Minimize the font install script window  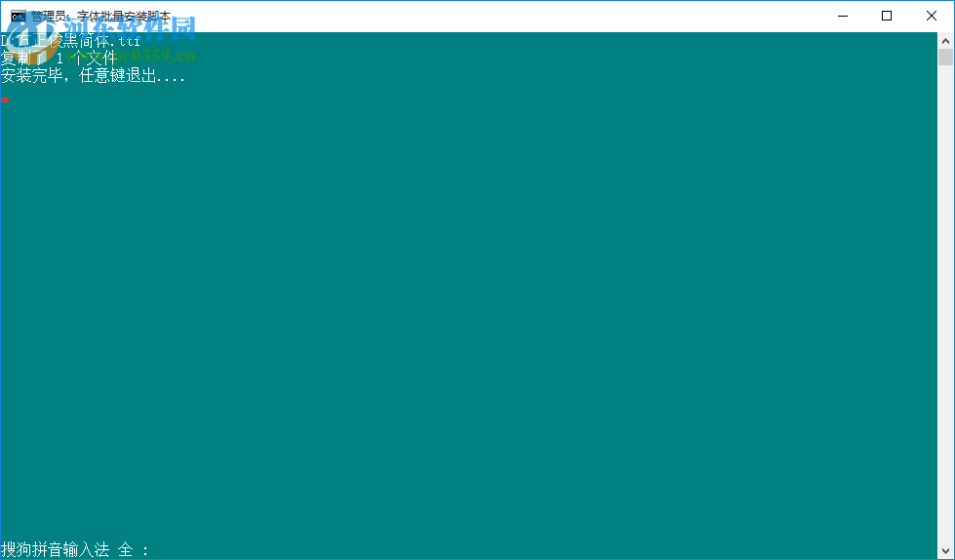[x=843, y=16]
